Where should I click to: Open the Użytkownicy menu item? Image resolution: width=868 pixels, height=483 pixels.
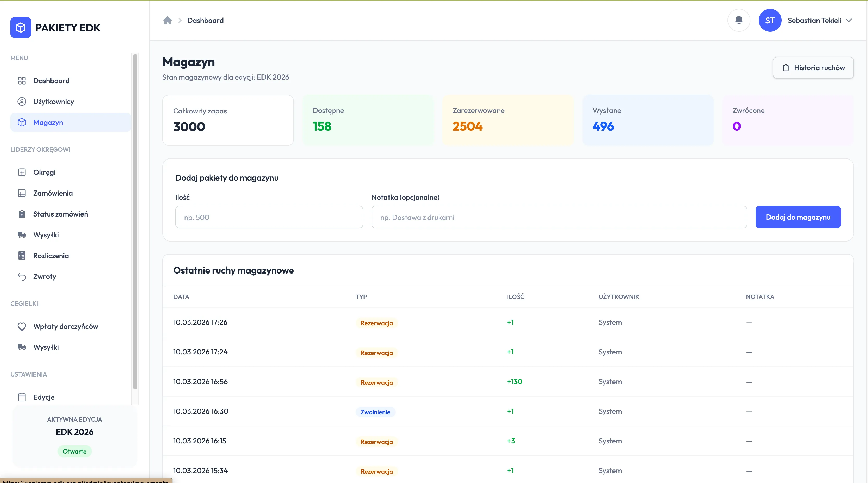point(71,102)
